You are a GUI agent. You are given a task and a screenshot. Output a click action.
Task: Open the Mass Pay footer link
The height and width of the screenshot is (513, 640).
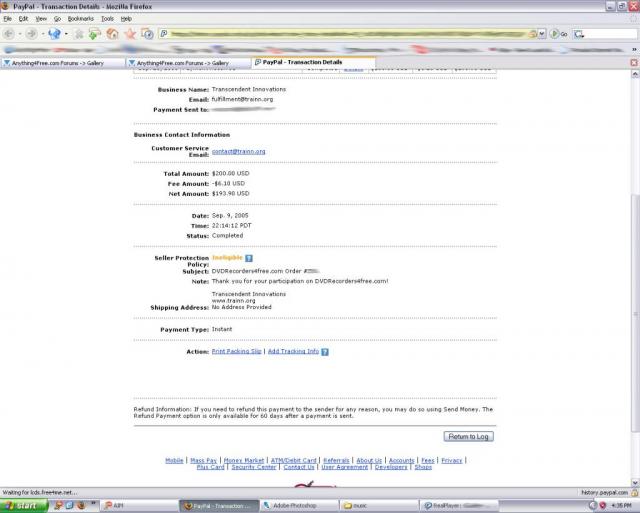click(203, 461)
